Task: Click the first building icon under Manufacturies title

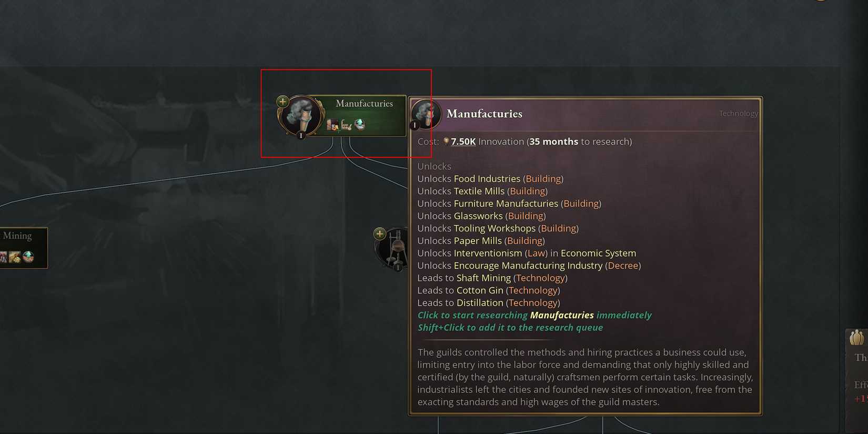Action: coord(332,125)
